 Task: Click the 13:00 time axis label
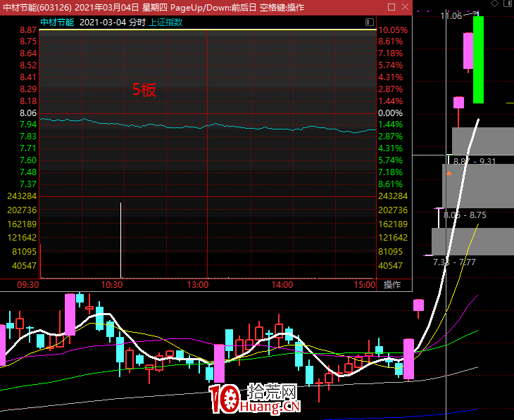coord(198,284)
